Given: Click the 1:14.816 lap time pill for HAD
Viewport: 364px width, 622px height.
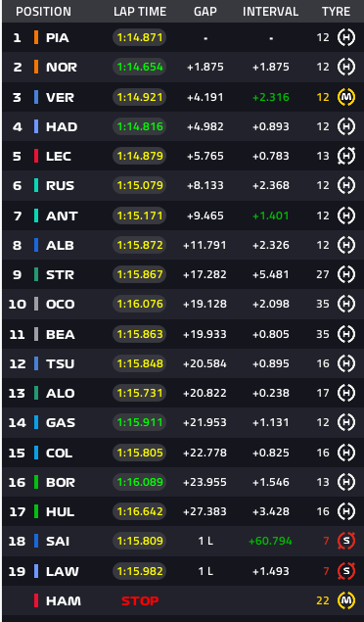Looking at the screenshot, I should [x=139, y=126].
